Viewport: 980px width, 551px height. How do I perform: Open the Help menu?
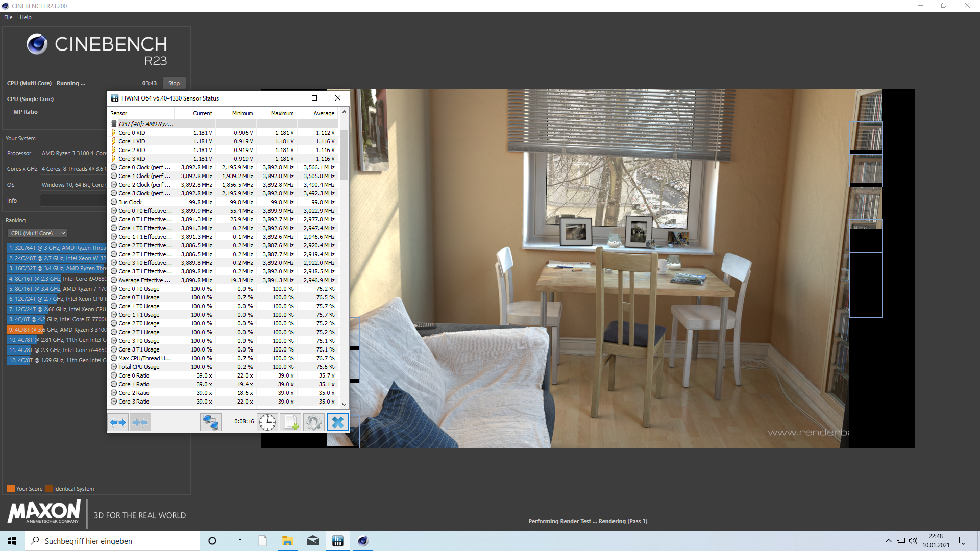[x=26, y=17]
